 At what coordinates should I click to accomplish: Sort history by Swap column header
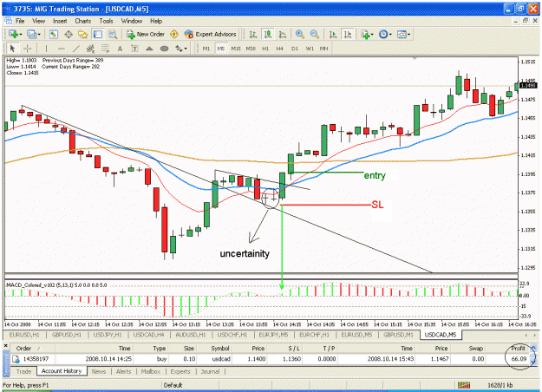[x=475, y=348]
